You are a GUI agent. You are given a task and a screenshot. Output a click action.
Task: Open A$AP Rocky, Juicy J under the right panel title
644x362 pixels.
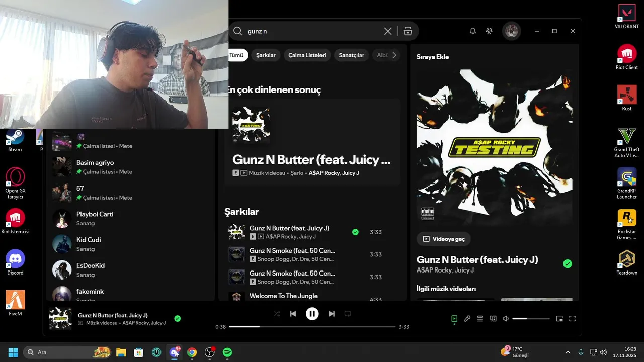(x=445, y=270)
